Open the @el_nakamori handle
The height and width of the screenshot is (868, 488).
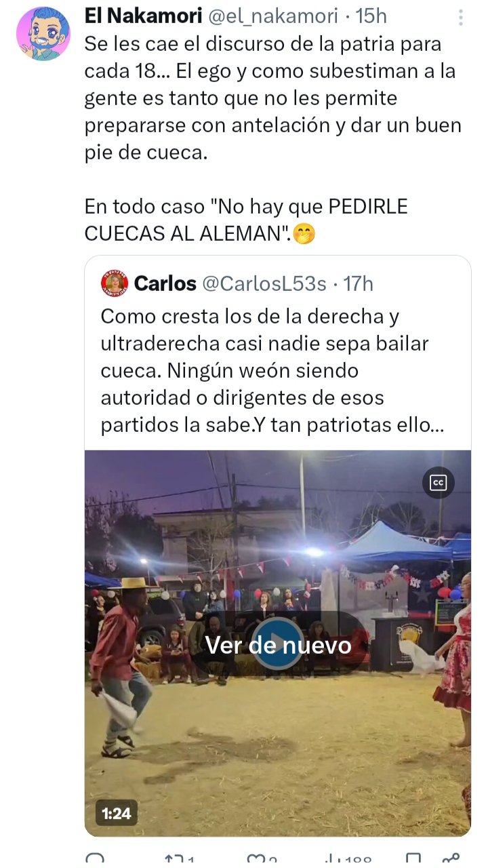tap(272, 16)
